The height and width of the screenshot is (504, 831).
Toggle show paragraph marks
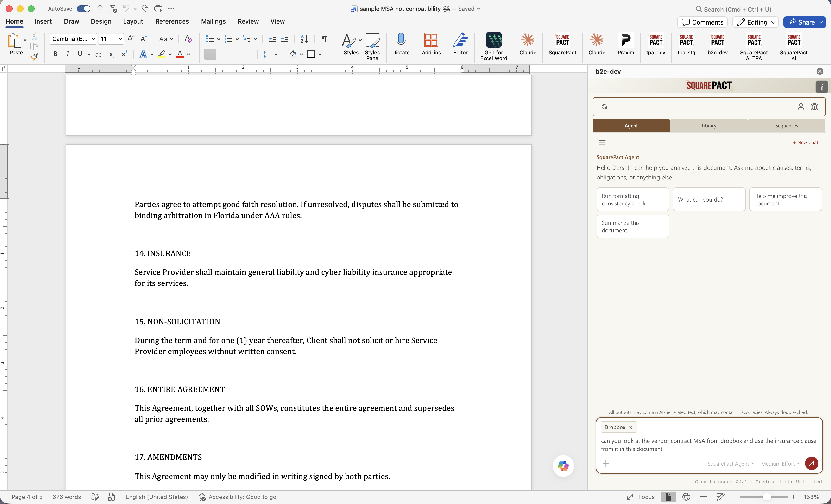324,39
